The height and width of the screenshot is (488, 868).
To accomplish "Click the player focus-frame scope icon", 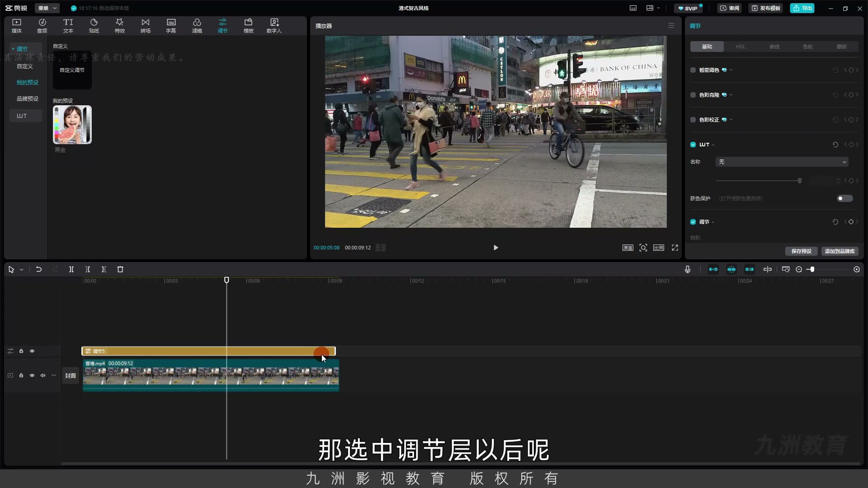I will click(x=643, y=248).
